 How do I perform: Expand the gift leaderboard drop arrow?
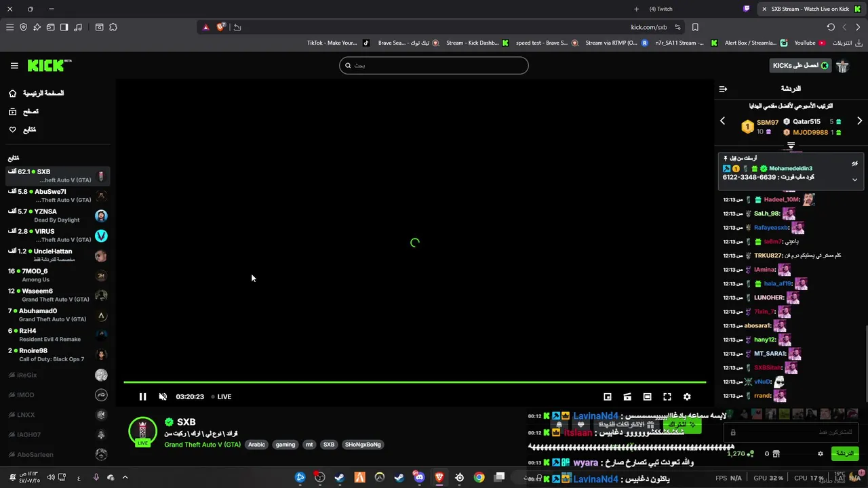791,146
